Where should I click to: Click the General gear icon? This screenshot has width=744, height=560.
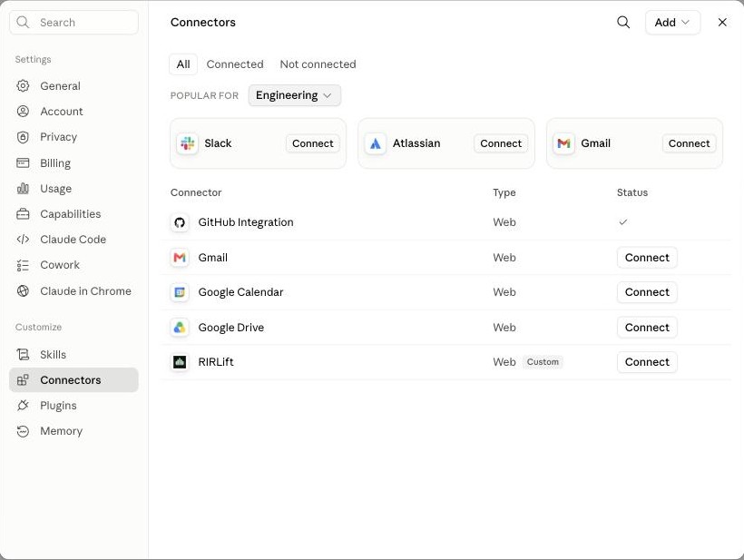pos(23,86)
